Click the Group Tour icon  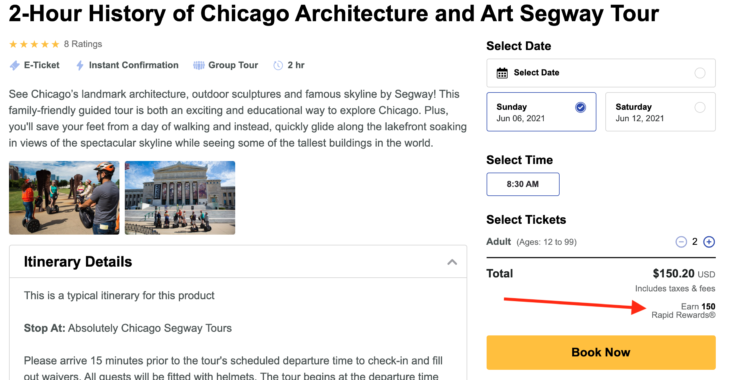coord(199,65)
